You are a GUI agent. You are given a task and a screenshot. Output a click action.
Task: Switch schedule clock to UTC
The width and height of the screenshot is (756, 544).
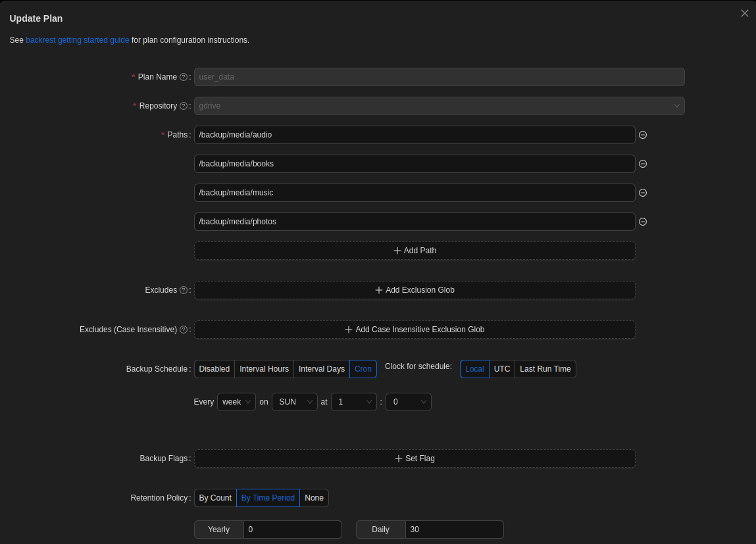pos(502,369)
